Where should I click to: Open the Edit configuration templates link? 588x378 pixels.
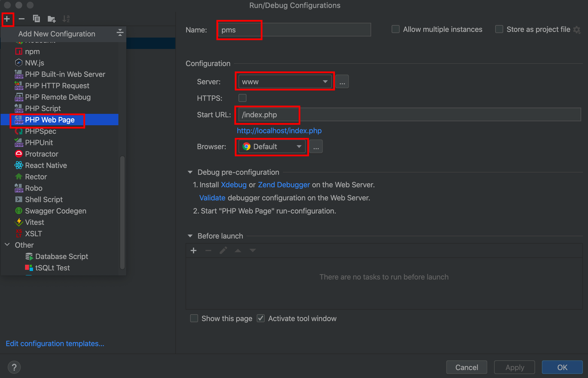(55, 344)
